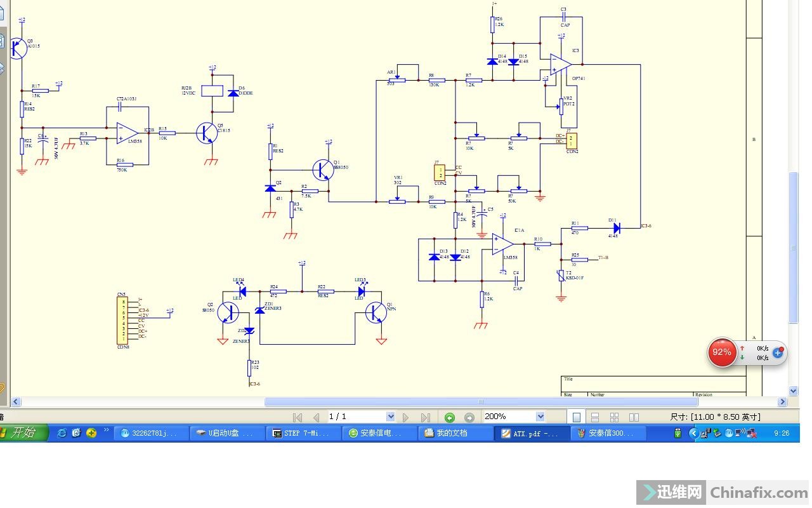This screenshot has height=508, width=812.
Task: Select facing pages layout view
Action: (x=634, y=417)
